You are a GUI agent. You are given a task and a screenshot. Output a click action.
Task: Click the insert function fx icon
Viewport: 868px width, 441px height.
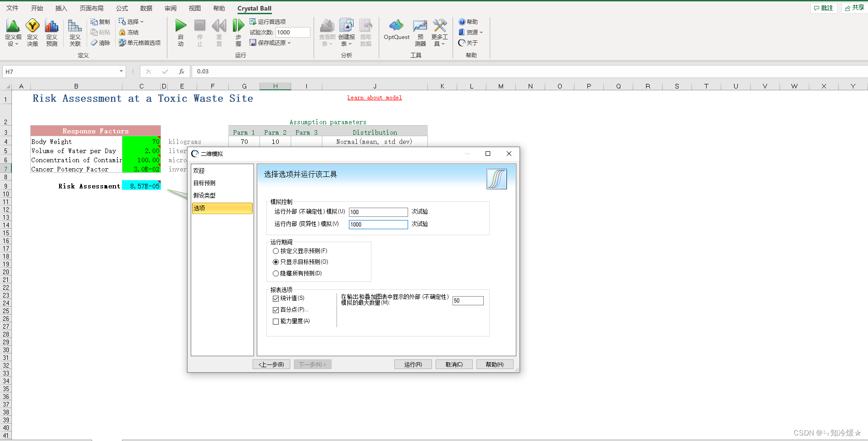tap(182, 72)
